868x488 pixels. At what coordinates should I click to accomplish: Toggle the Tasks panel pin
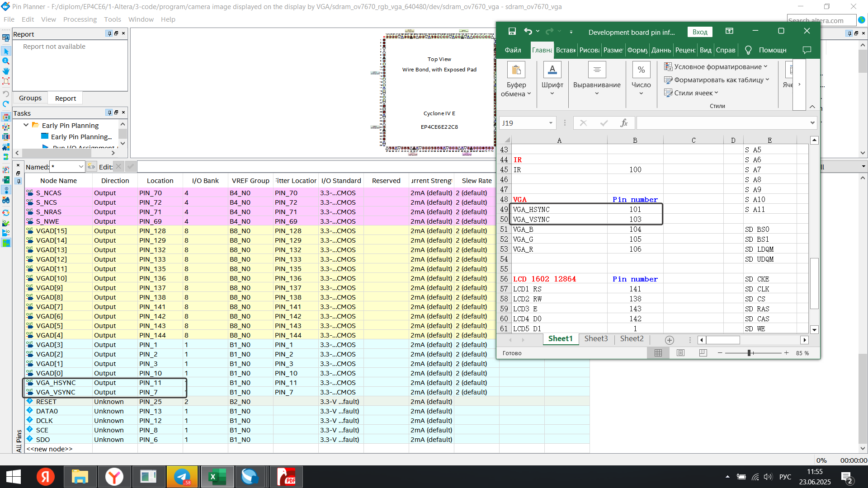pos(109,113)
